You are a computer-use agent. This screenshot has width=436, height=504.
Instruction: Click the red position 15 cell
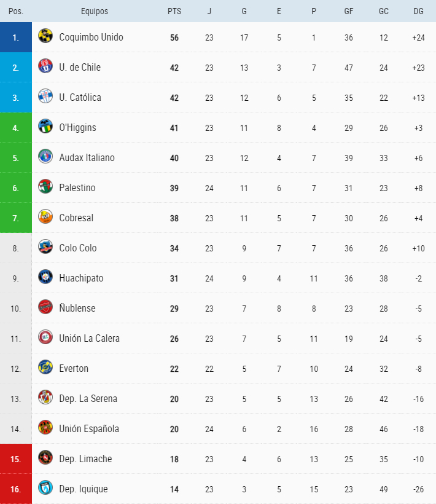point(16,459)
